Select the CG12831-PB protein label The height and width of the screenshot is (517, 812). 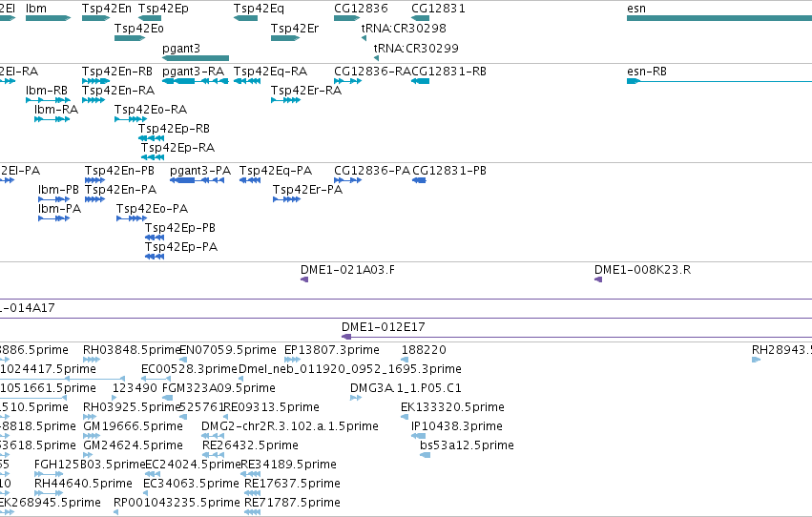[x=449, y=170]
